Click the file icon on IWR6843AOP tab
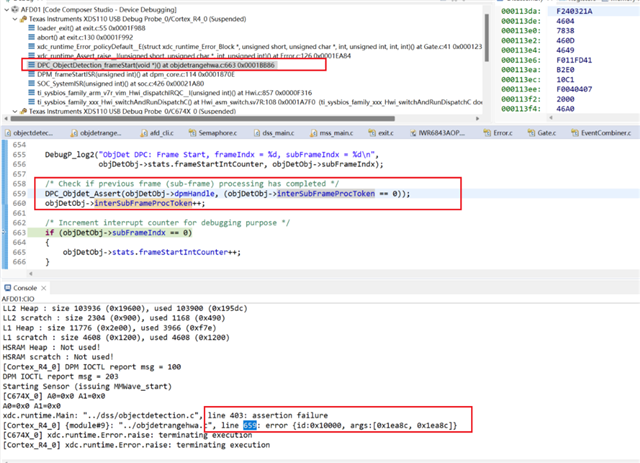 pos(413,133)
